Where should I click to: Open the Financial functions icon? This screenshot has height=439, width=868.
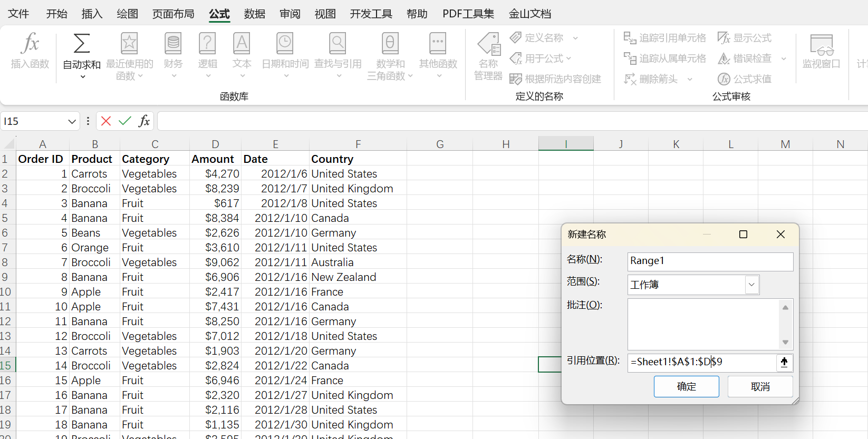(173, 44)
